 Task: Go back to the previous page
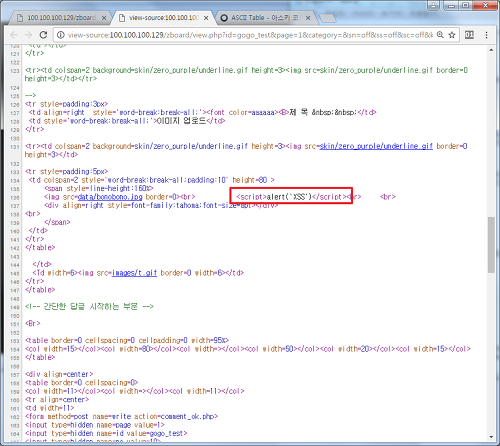(14, 35)
